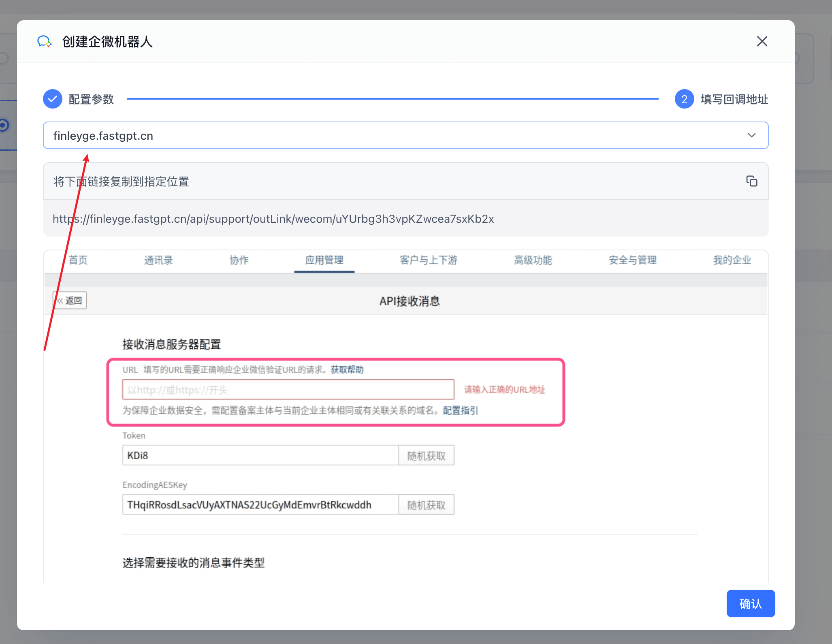
Task: Select the 安全与管理 tab
Action: (632, 260)
